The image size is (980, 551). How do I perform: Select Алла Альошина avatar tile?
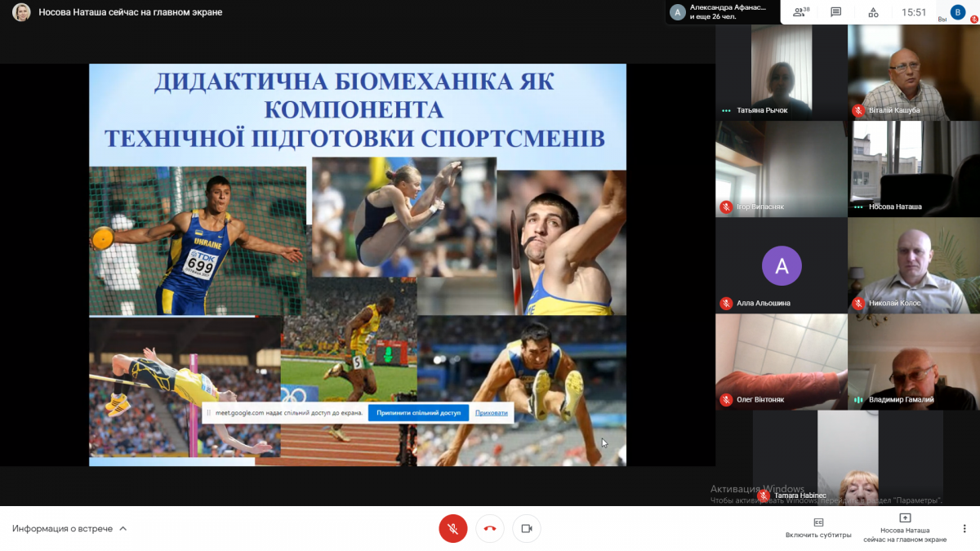coord(782,265)
